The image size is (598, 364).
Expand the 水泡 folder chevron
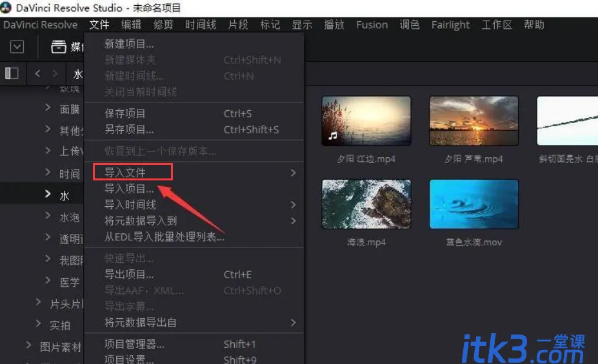(48, 216)
